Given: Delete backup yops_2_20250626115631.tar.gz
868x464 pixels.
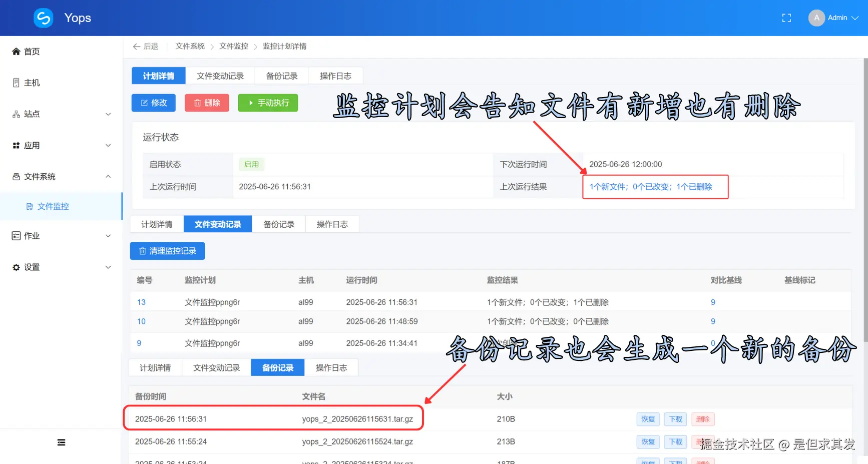Looking at the screenshot, I should [x=703, y=419].
